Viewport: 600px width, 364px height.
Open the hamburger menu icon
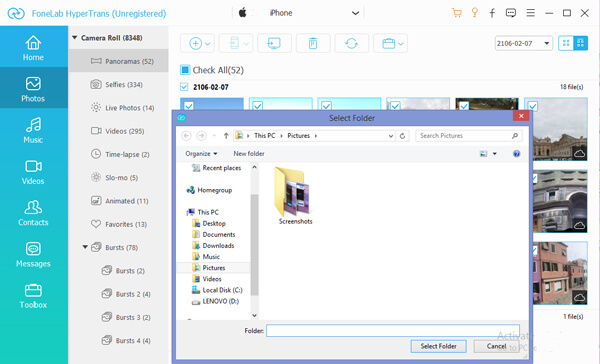pos(530,13)
